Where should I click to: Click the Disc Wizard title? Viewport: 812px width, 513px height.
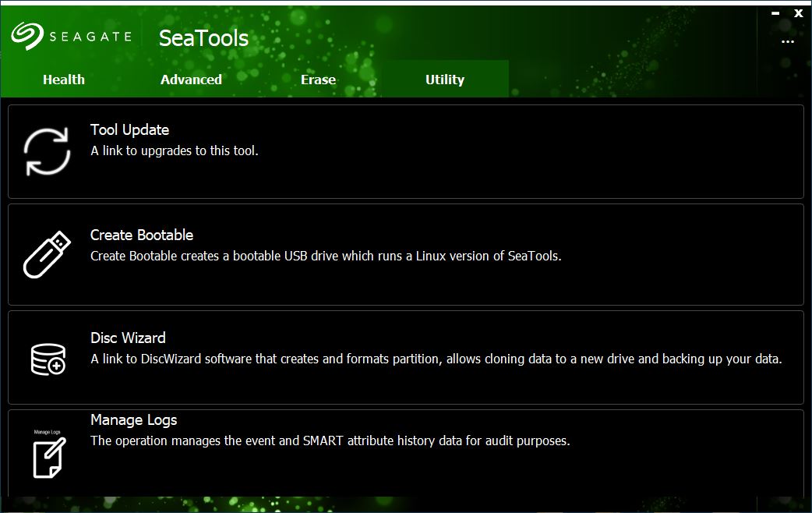128,338
